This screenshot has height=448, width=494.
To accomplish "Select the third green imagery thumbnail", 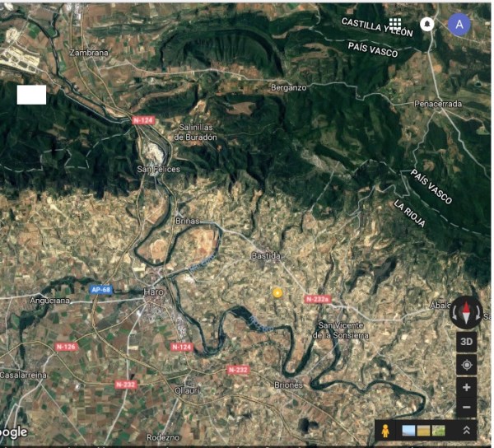I will point(440,430).
